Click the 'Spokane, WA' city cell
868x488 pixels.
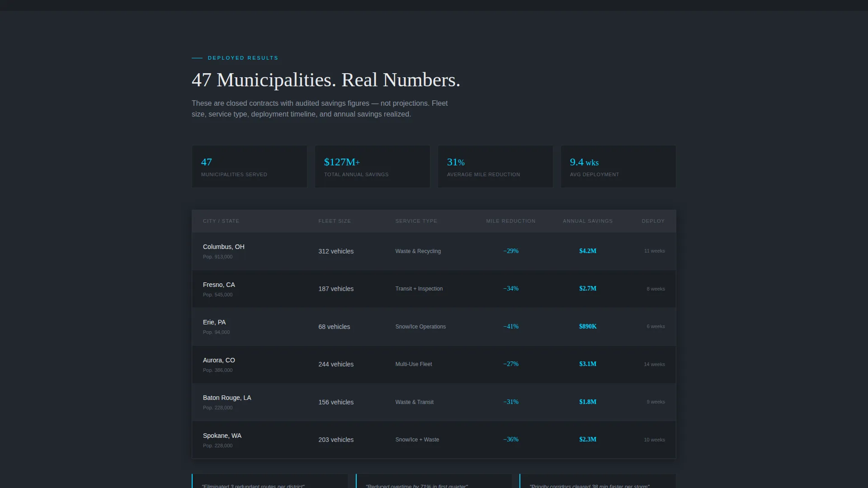(222, 436)
